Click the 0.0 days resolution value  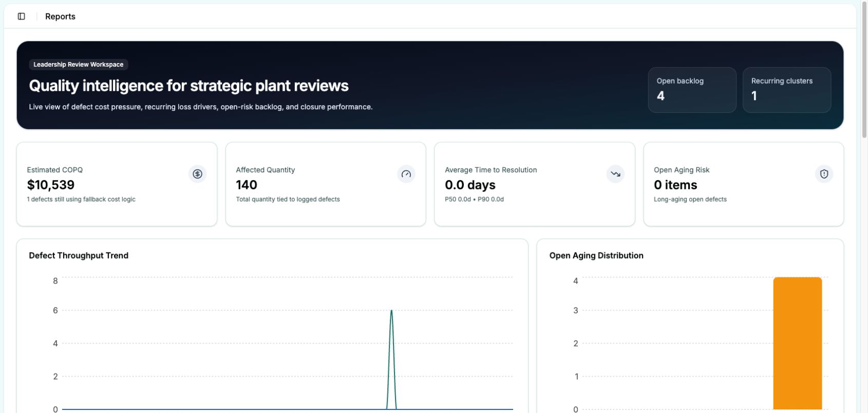470,185
